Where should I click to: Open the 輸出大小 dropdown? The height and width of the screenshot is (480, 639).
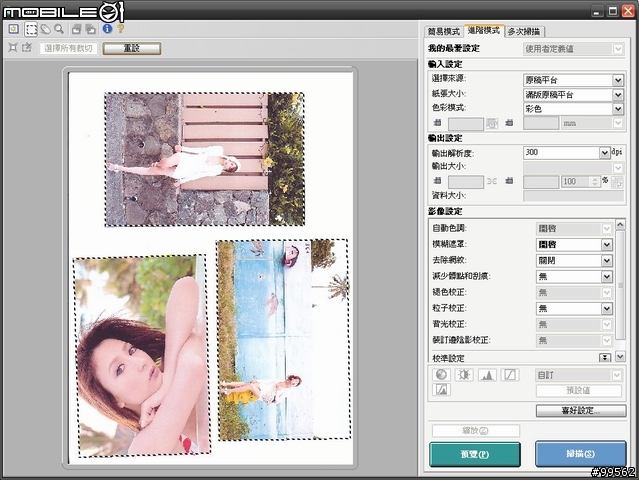(573, 167)
